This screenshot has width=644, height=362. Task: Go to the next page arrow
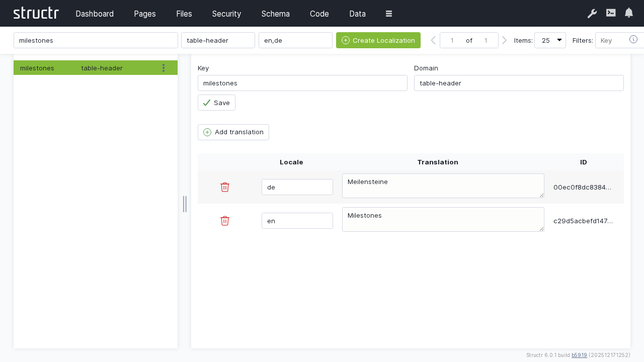504,40
